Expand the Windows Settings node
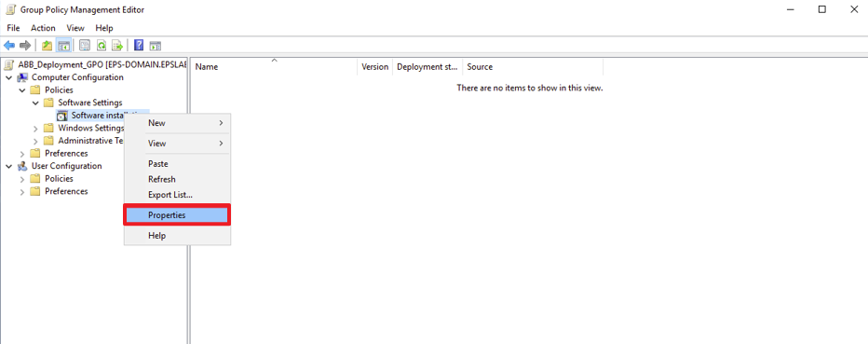 point(35,128)
